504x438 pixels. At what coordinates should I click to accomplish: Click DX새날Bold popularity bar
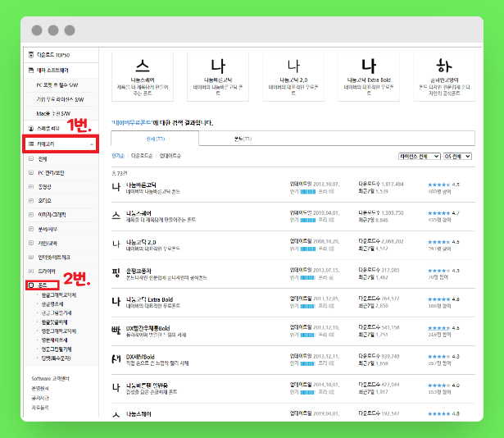pyautogui.click(x=308, y=363)
